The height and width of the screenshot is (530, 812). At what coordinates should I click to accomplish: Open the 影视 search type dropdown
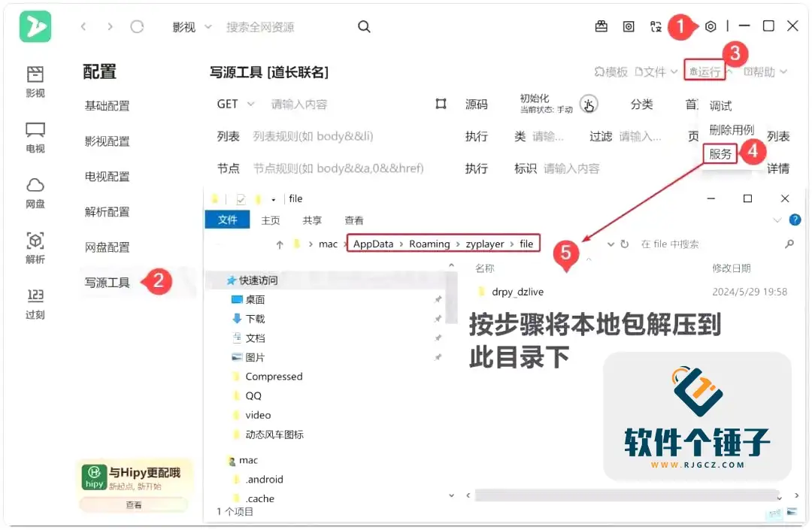[192, 27]
